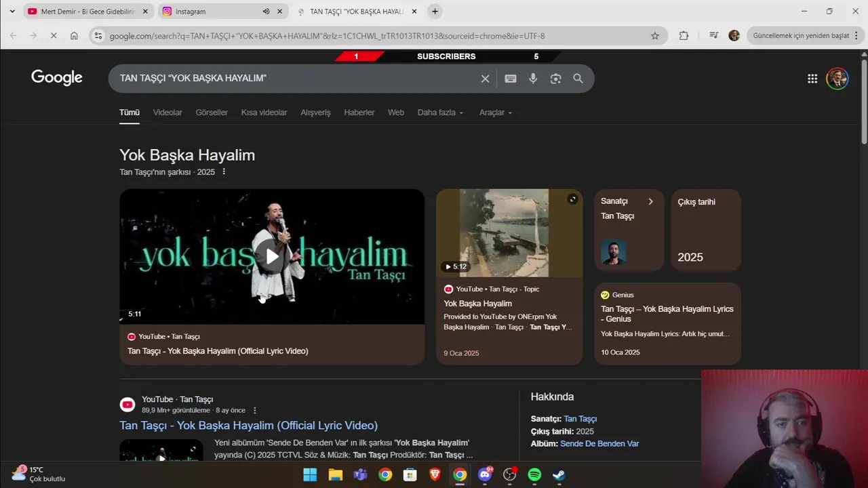
Task: Clear the search box text
Action: pyautogui.click(x=485, y=79)
